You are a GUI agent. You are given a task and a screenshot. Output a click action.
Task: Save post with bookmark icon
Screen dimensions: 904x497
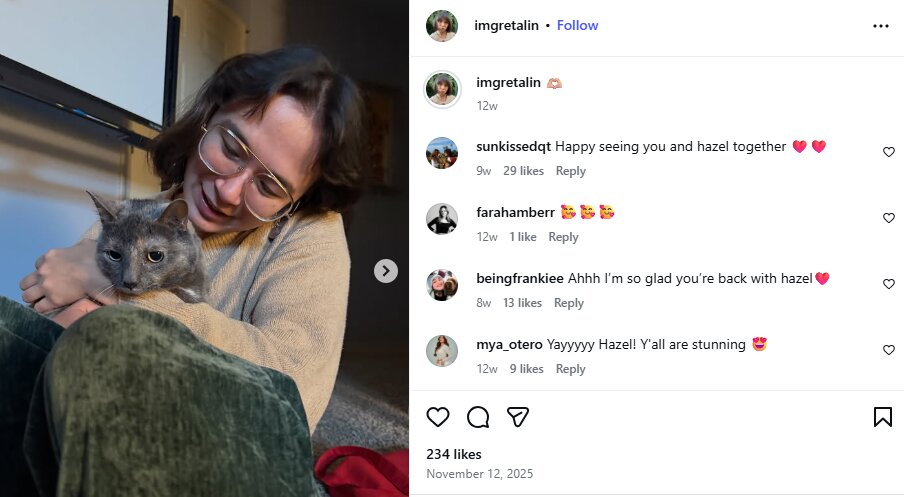click(x=882, y=417)
